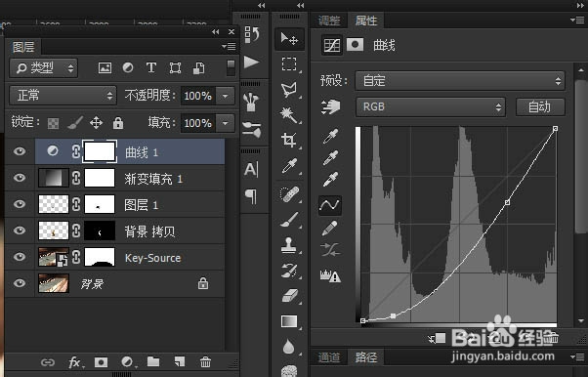This screenshot has height=377, width=588.
Task: Open the 正常 blend mode dropdown
Action: click(63, 96)
